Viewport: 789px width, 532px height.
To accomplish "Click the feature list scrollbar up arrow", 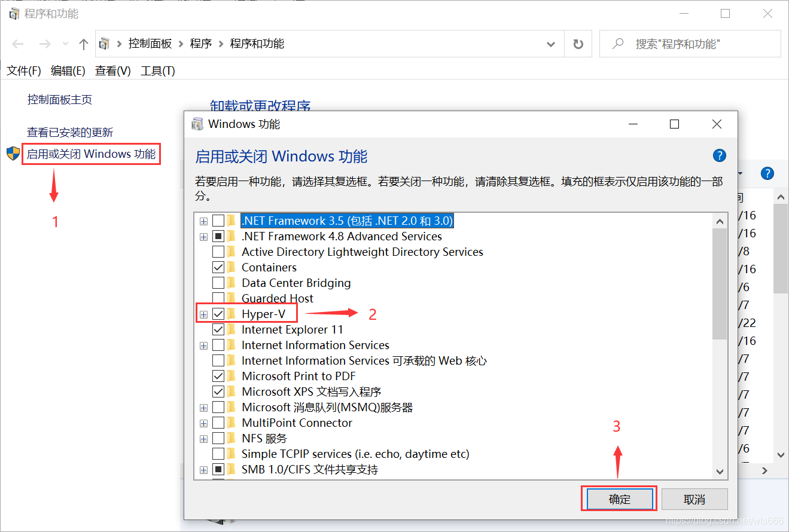I will pos(720,221).
